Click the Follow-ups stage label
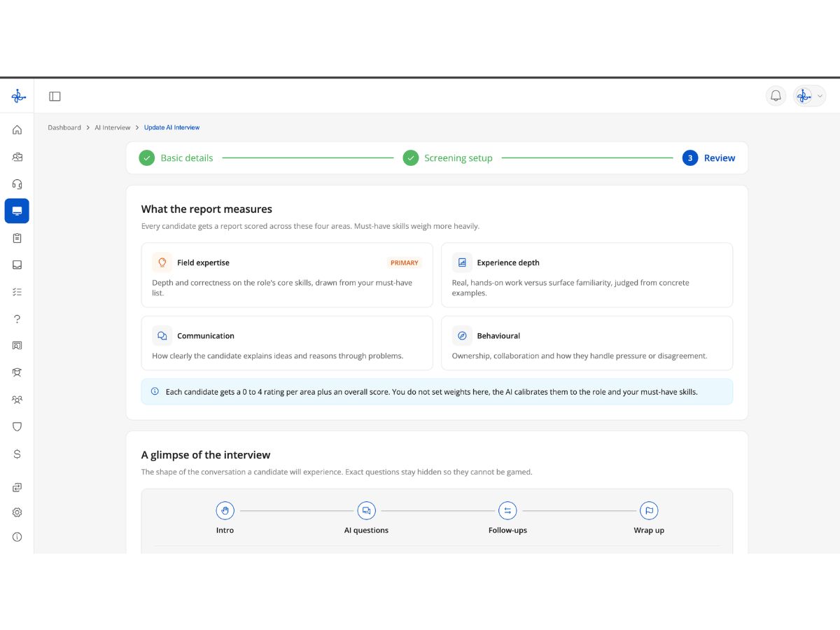Image resolution: width=840 pixels, height=630 pixels. (x=507, y=530)
